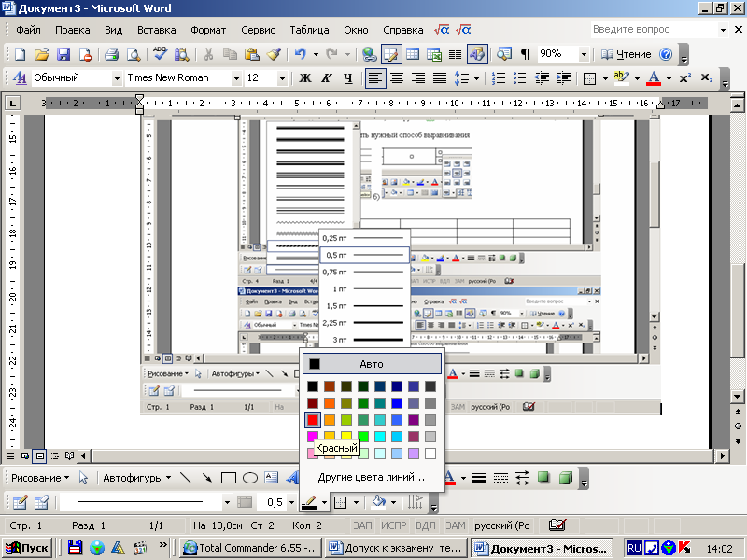Toggle Drawing toolbar button
This screenshot has height=560, width=747.
[x=477, y=54]
